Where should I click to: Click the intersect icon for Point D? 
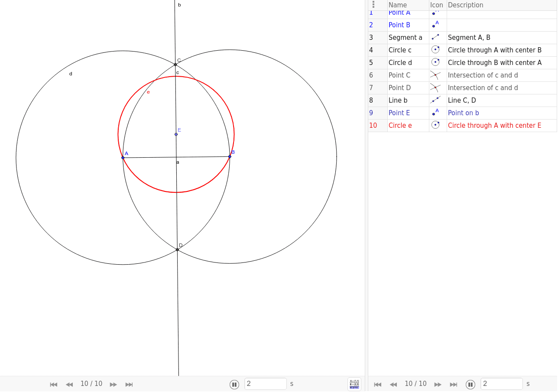(435, 87)
